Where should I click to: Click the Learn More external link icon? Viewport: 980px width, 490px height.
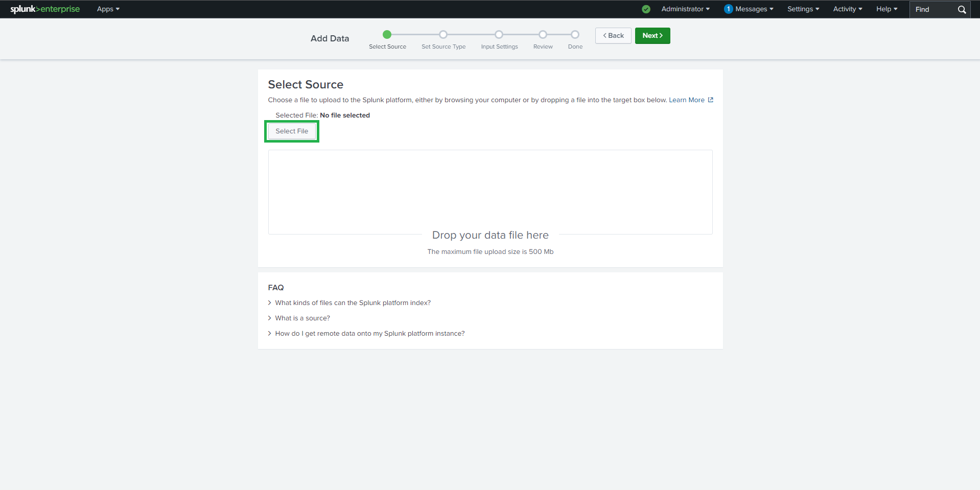tap(710, 100)
